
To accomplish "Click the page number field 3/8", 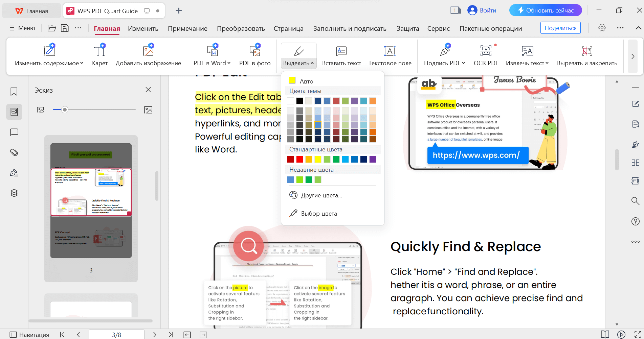I will pos(116,335).
